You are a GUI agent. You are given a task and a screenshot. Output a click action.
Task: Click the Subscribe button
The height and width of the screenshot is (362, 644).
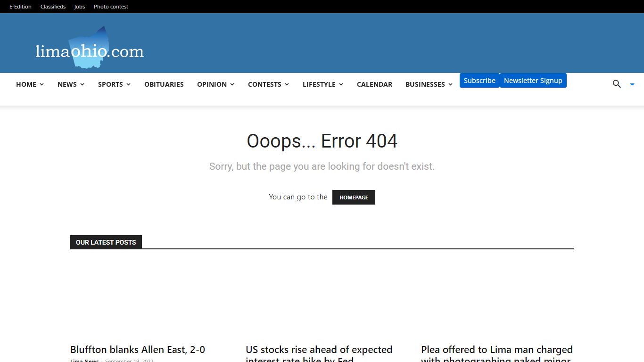[x=479, y=81]
